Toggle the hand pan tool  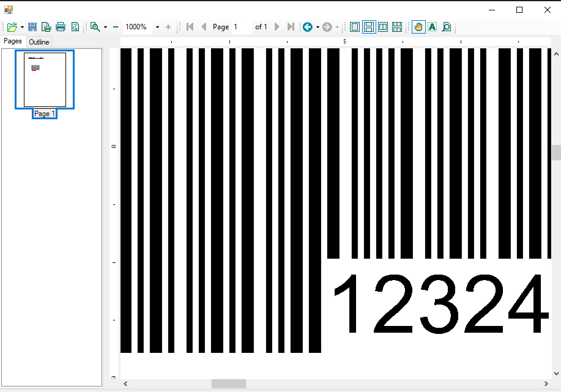pos(418,27)
